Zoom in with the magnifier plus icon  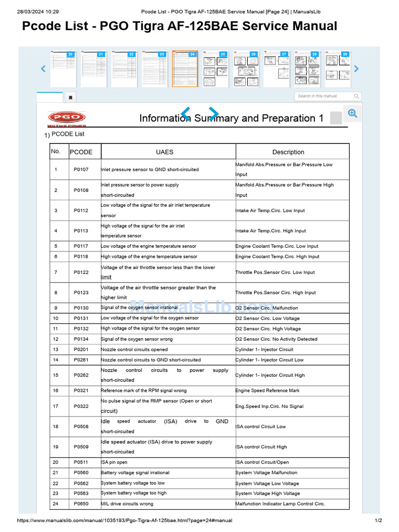pyautogui.click(x=353, y=113)
